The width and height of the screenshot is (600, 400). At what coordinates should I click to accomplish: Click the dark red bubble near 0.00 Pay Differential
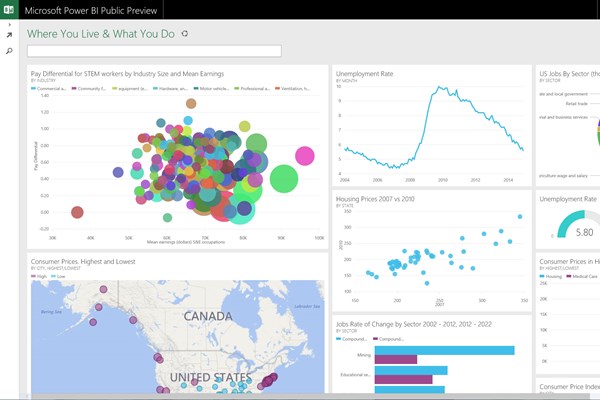point(77,212)
